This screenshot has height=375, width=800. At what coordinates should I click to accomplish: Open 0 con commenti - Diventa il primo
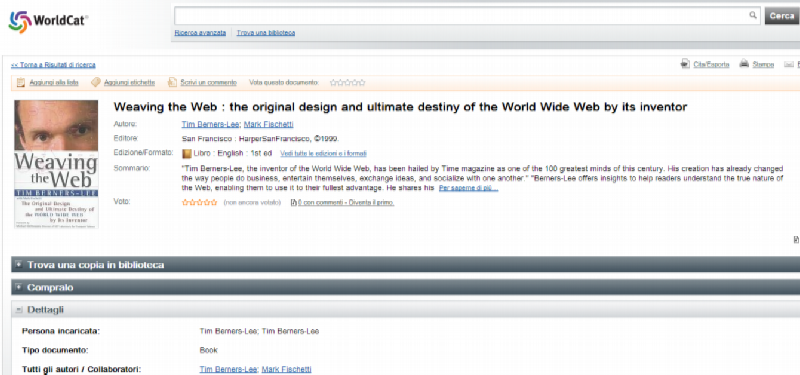346,203
